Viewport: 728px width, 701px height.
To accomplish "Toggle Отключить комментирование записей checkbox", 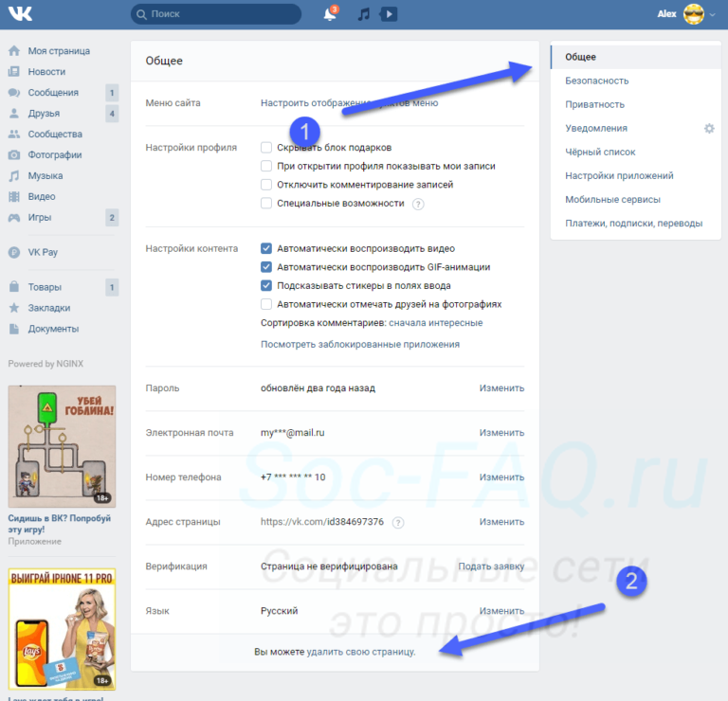I will pyautogui.click(x=266, y=185).
